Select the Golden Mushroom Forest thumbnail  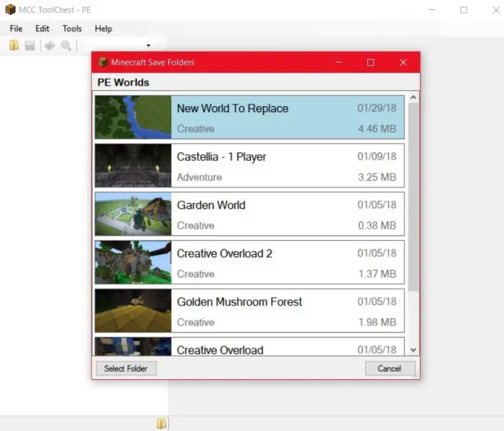(x=133, y=310)
